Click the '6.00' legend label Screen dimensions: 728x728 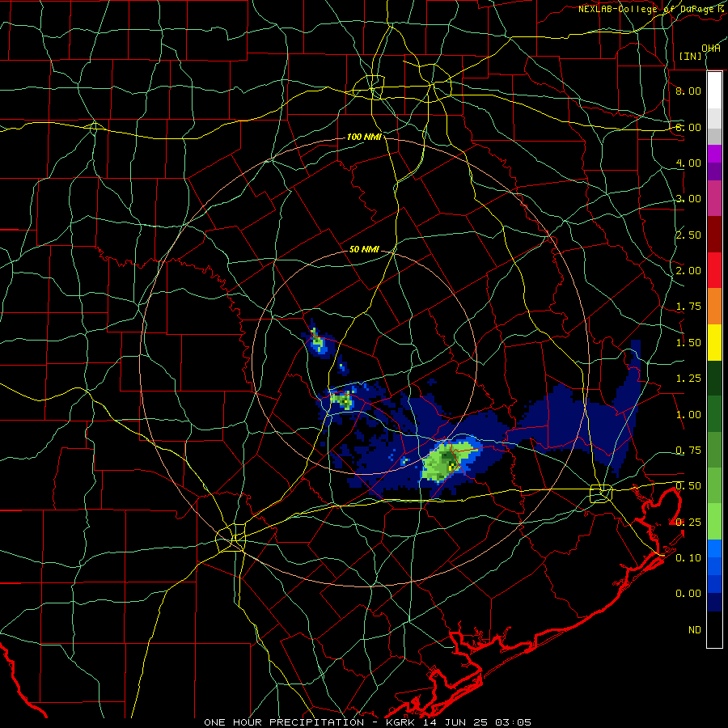coord(688,127)
